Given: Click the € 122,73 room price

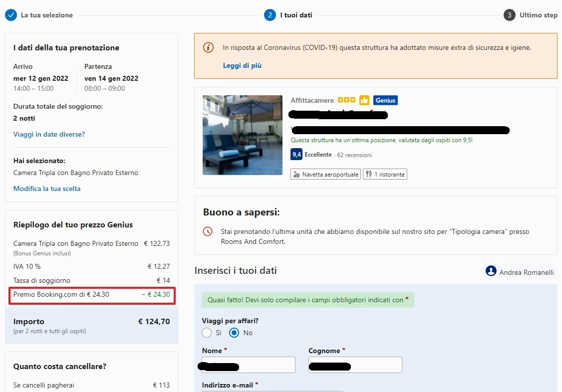Looking at the screenshot, I should (157, 243).
